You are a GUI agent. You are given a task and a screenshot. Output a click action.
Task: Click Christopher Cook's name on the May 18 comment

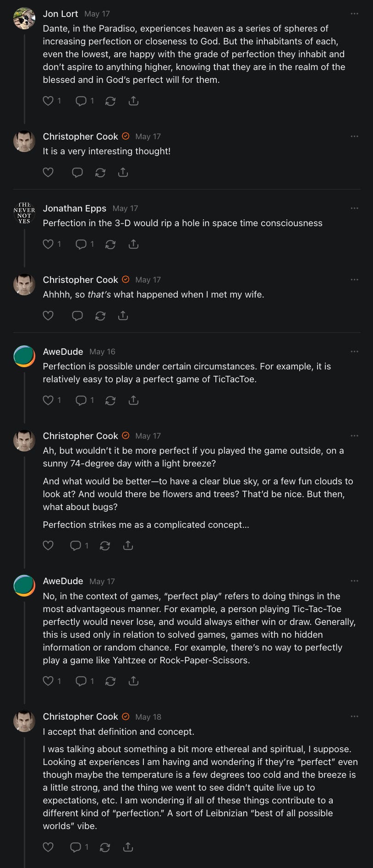(x=80, y=716)
